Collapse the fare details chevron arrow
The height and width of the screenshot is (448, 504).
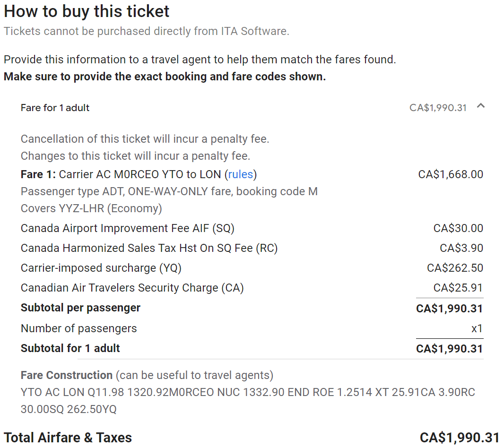(481, 106)
